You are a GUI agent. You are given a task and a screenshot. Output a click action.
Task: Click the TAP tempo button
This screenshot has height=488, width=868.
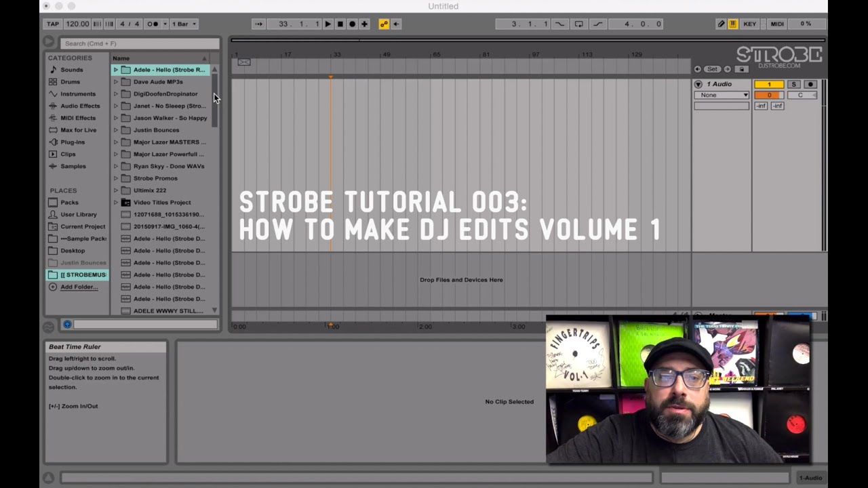[x=53, y=24]
